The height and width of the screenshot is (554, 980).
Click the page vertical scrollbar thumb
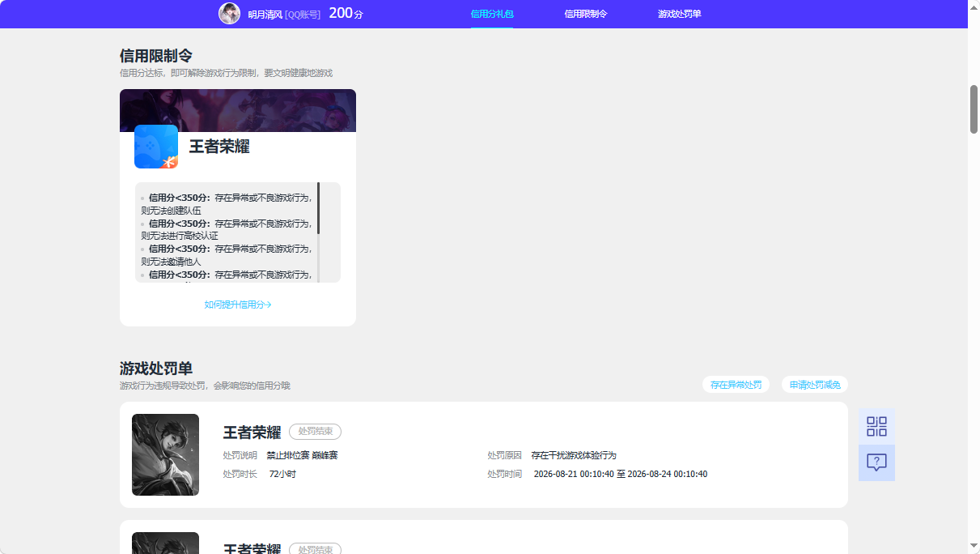[974, 109]
